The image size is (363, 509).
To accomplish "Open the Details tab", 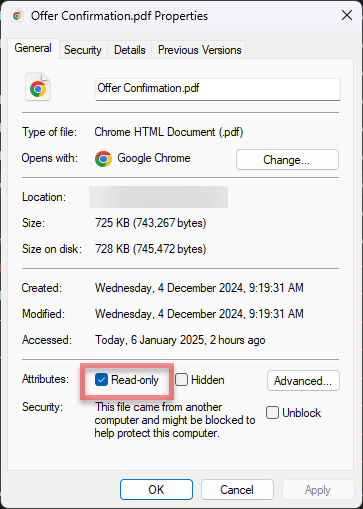I will (x=130, y=50).
